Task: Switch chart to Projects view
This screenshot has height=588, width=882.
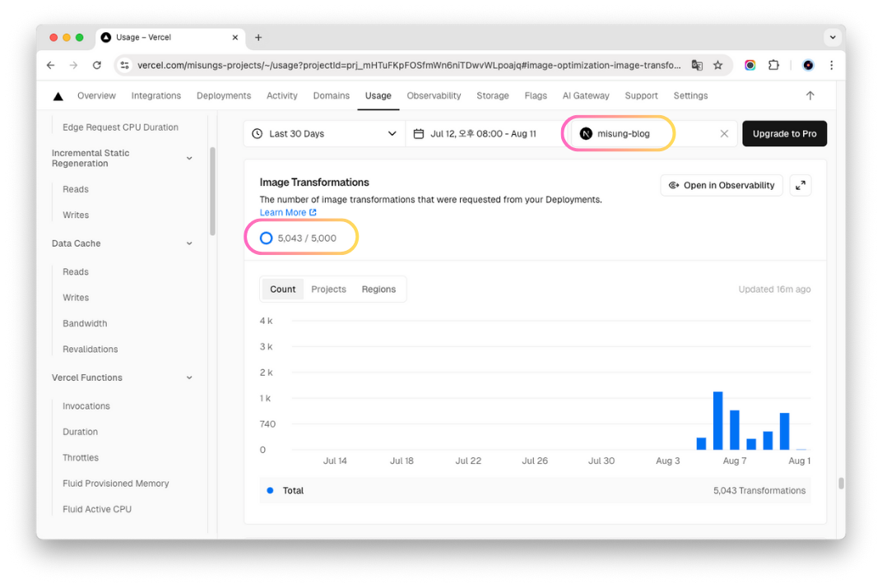Action: (328, 289)
